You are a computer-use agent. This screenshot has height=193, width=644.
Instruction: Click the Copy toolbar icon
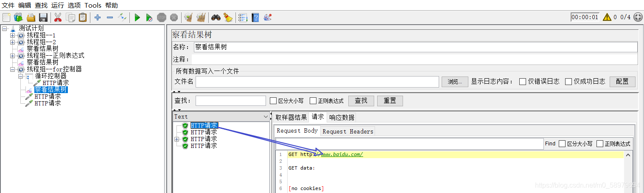[70, 17]
